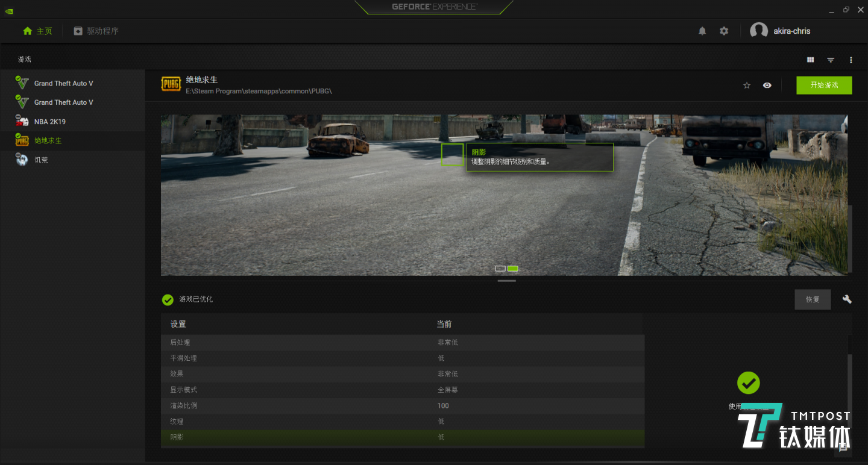This screenshot has height=465, width=868.
Task: Go to the 主页 home tab
Action: pos(37,31)
